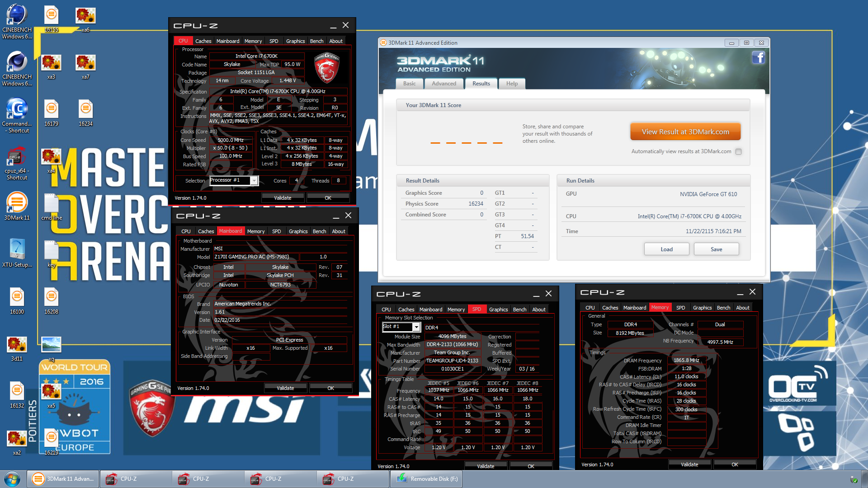
Task: Click View Result at 3DMark.com button
Action: pyautogui.click(x=685, y=132)
